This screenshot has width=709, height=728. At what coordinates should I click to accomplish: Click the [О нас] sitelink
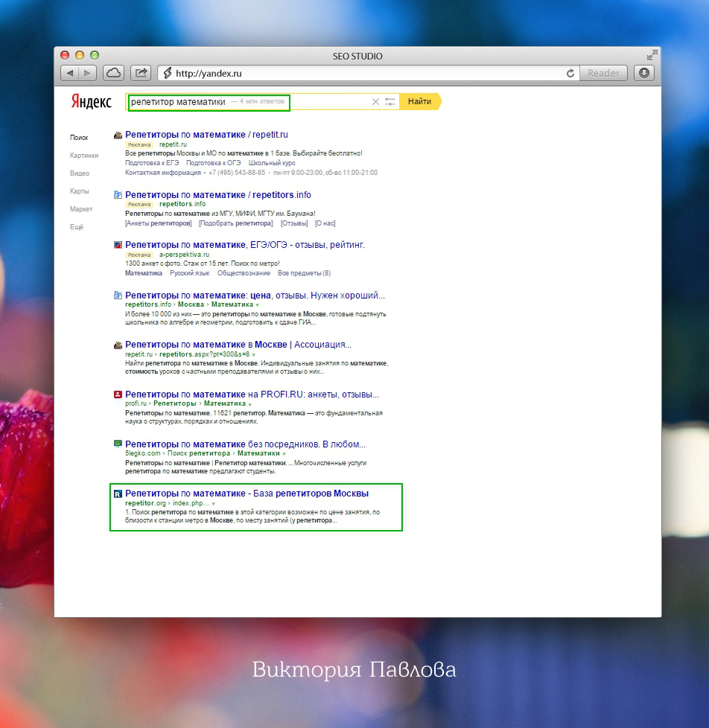325,223
